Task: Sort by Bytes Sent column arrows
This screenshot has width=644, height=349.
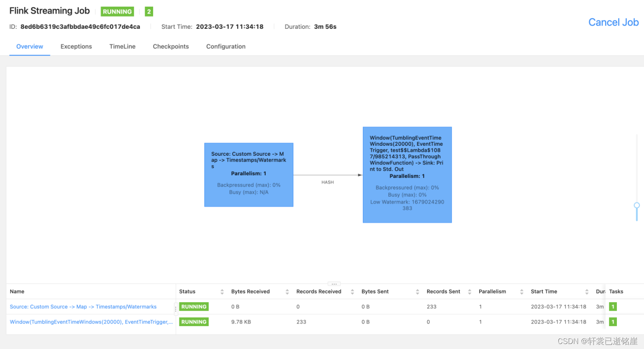Action: (418, 292)
